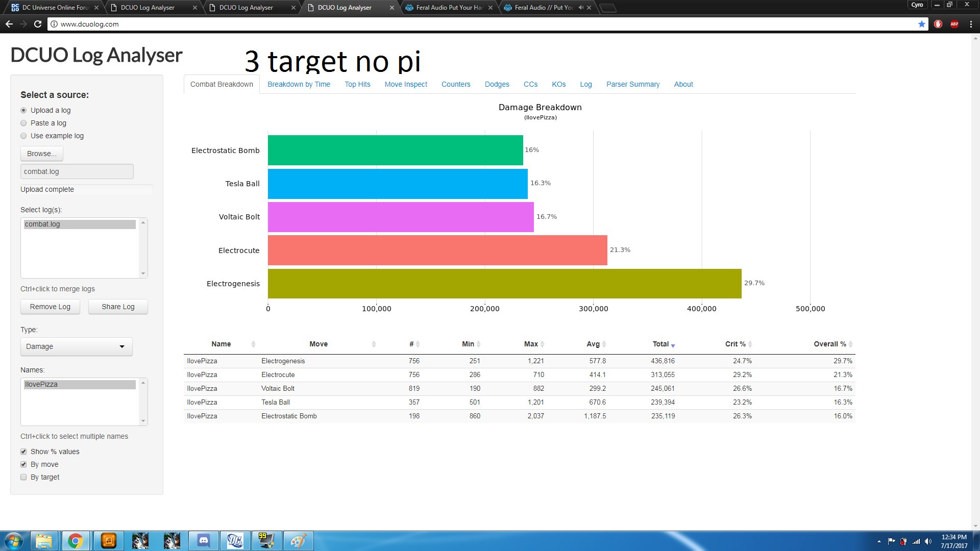Switch to Top Hits tab
Viewport: 980px width, 551px height.
click(357, 84)
